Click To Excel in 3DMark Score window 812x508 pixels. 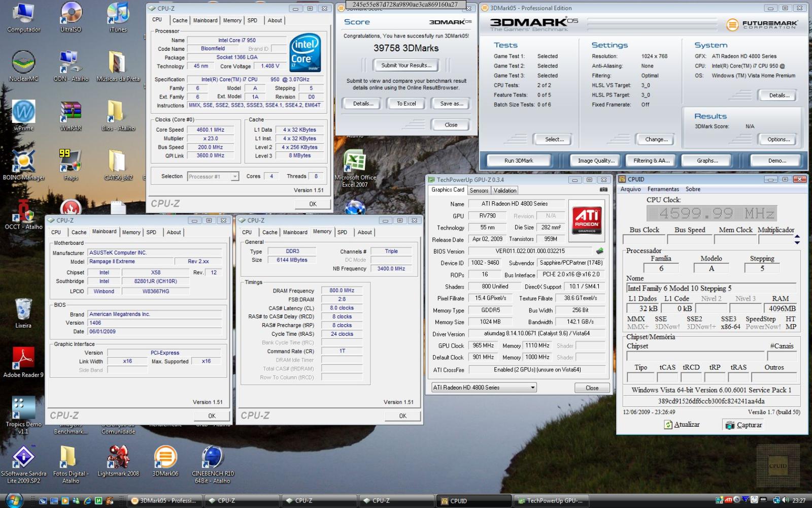(406, 104)
